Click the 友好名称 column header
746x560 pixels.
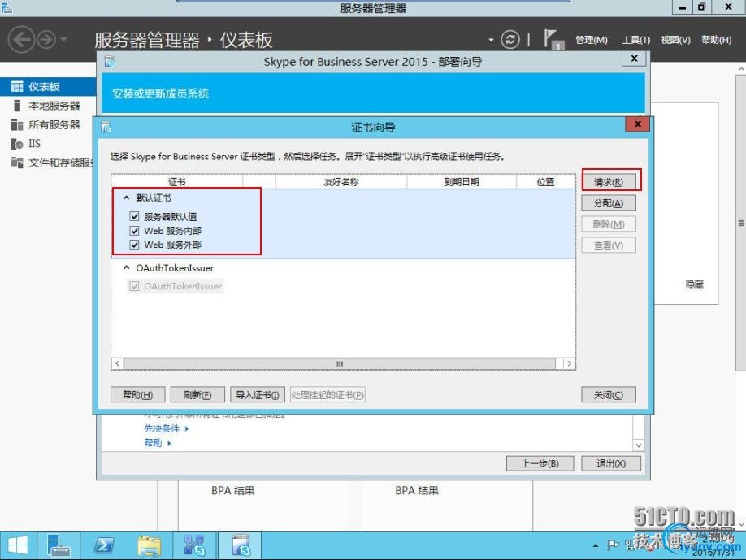341,182
